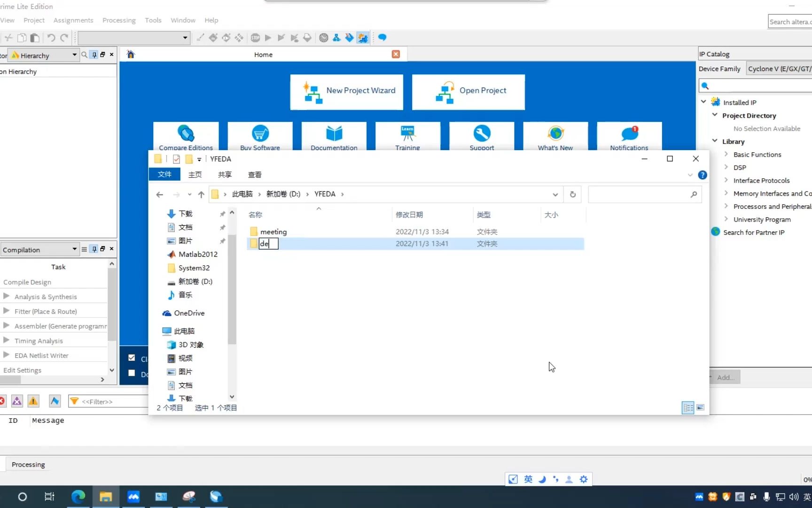Screen dimensions: 812x508
Task: Expand DSP category in IP Catalog
Action: (726, 167)
